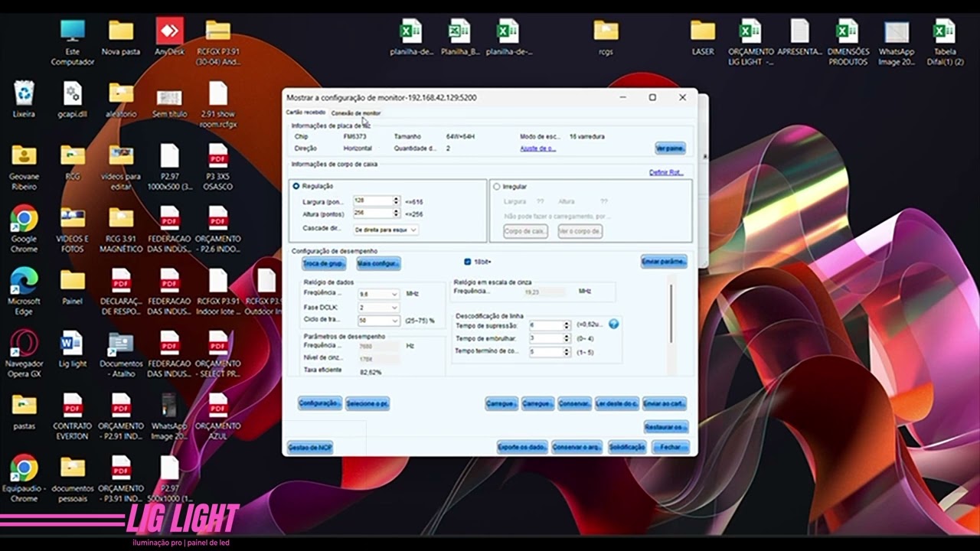Click the Ver paine... button
The image size is (980, 551).
tap(670, 148)
